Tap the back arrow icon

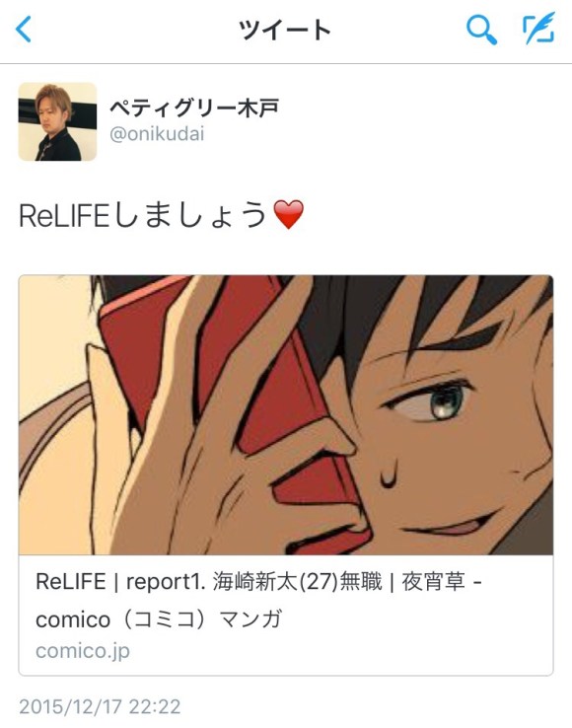pos(24,30)
